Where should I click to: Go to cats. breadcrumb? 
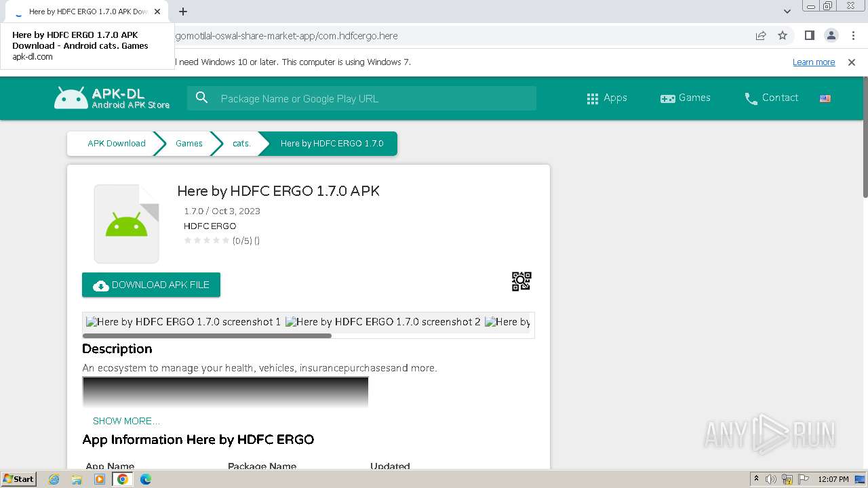point(241,144)
